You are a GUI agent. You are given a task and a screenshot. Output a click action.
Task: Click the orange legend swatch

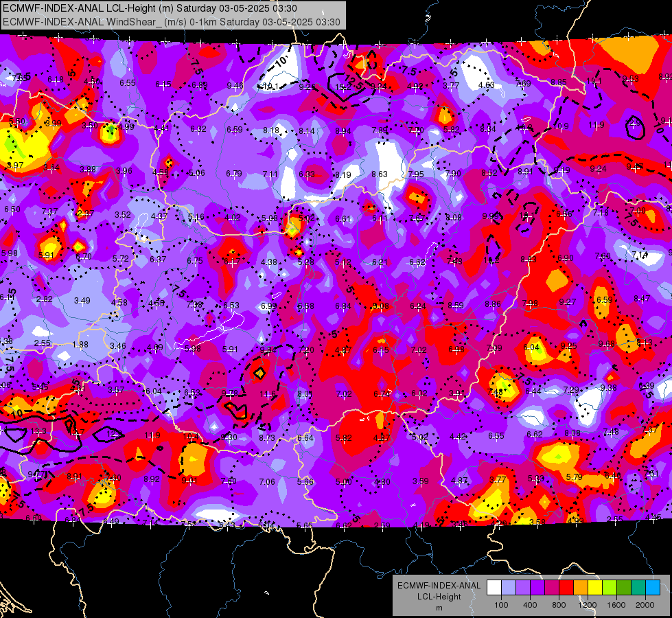(x=580, y=588)
